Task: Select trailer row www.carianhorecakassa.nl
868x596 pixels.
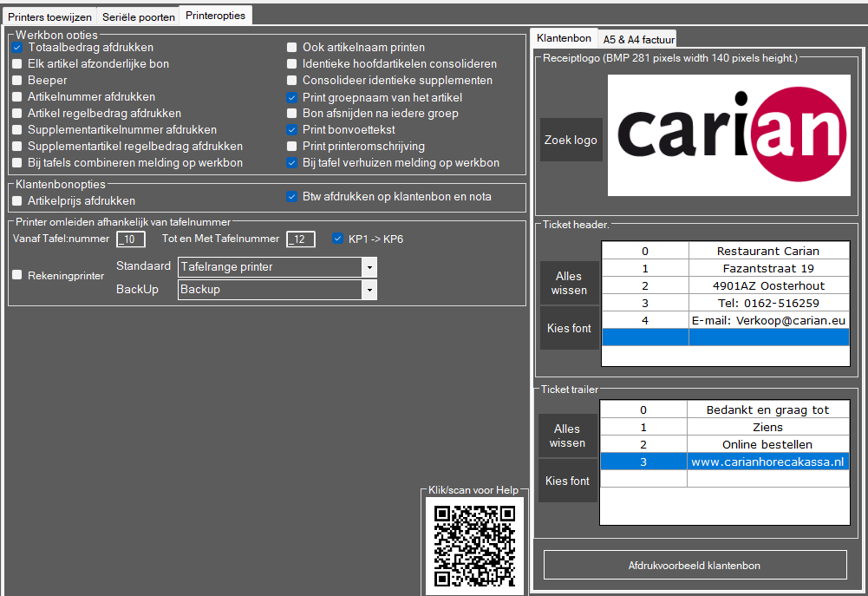Action: point(724,462)
